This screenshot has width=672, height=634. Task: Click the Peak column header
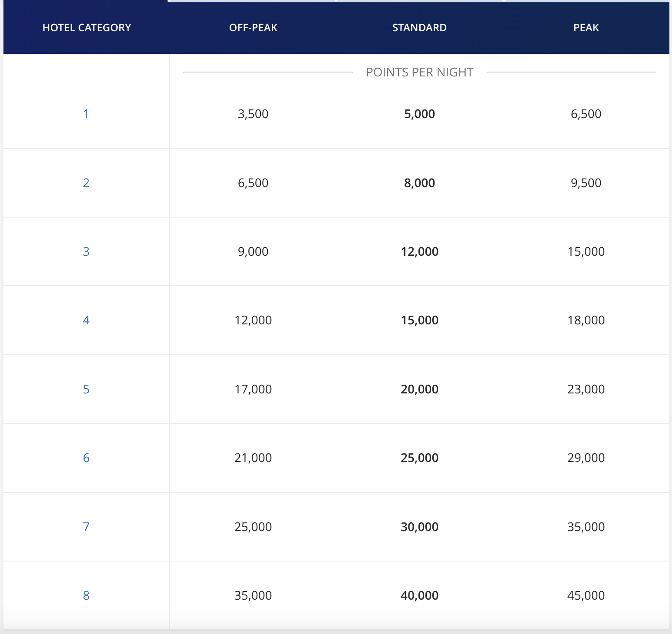586,28
